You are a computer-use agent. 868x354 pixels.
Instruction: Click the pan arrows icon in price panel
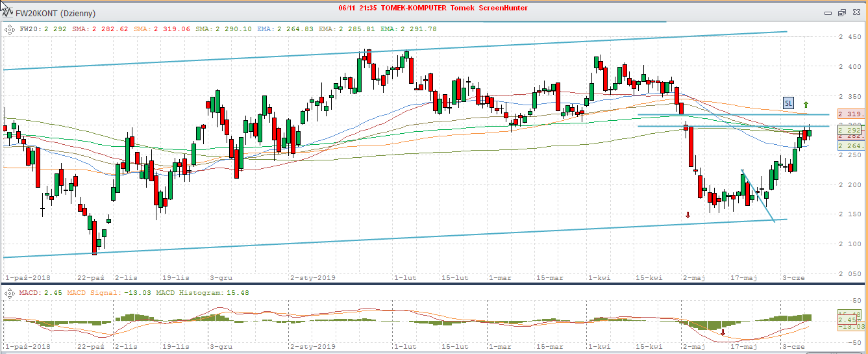click(9, 29)
